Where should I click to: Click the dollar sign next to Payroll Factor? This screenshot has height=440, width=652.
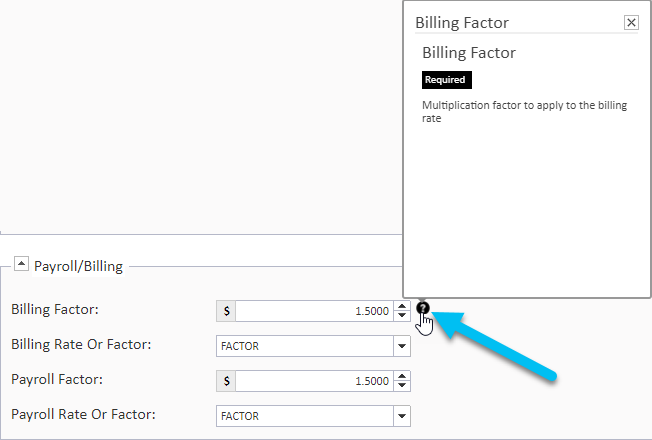(226, 381)
